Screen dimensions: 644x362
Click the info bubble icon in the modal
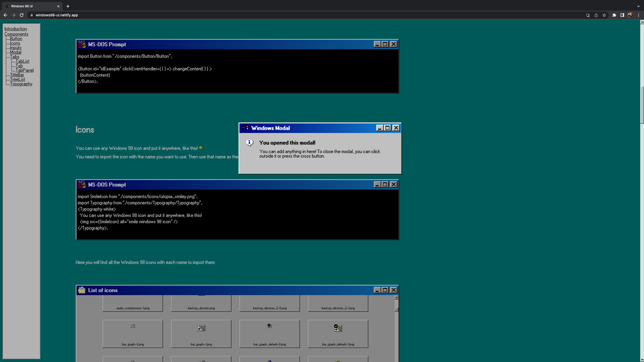249,143
